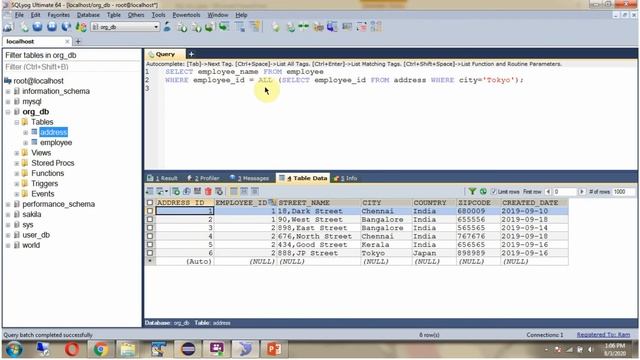Click the grid view mode icon
This screenshot has width=640, height=360.
(233, 191)
